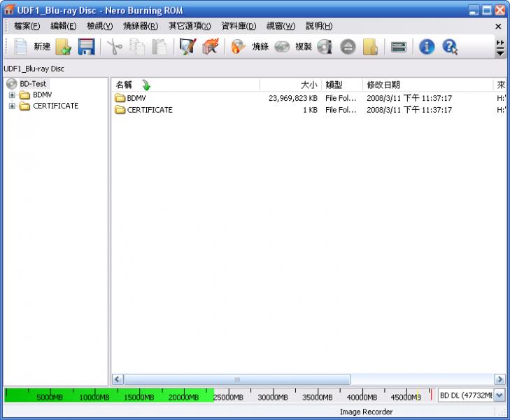Click the horizontal scrollbar thumb in file list
Image resolution: width=510 pixels, height=420 pixels.
tap(236, 379)
